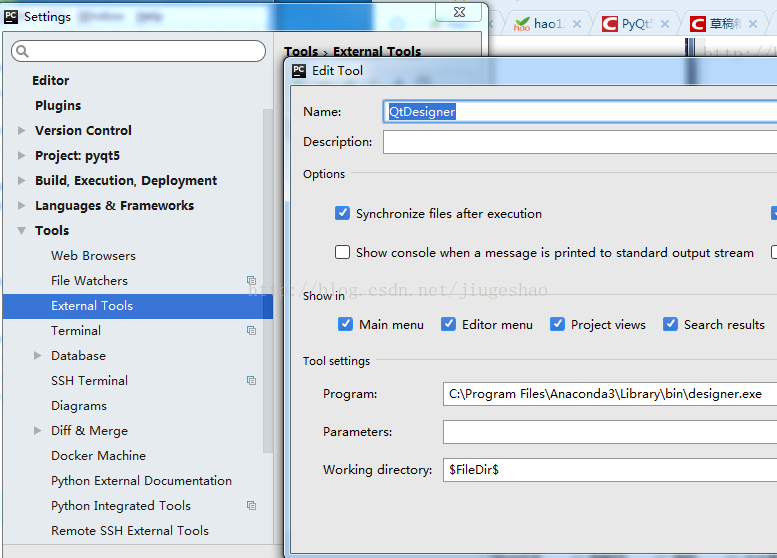The height and width of the screenshot is (558, 777).
Task: Expand the Version Control section
Action: (21, 130)
